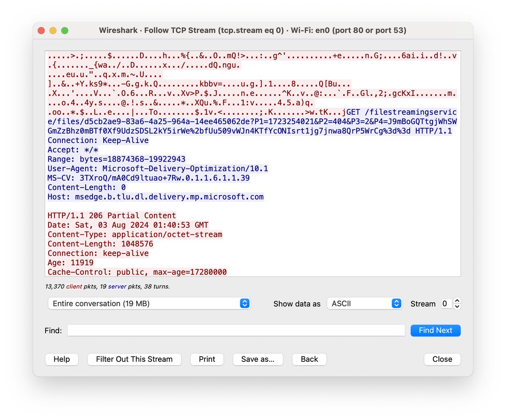The image size is (506, 420).
Task: Focus the Find text input field
Action: (236, 331)
